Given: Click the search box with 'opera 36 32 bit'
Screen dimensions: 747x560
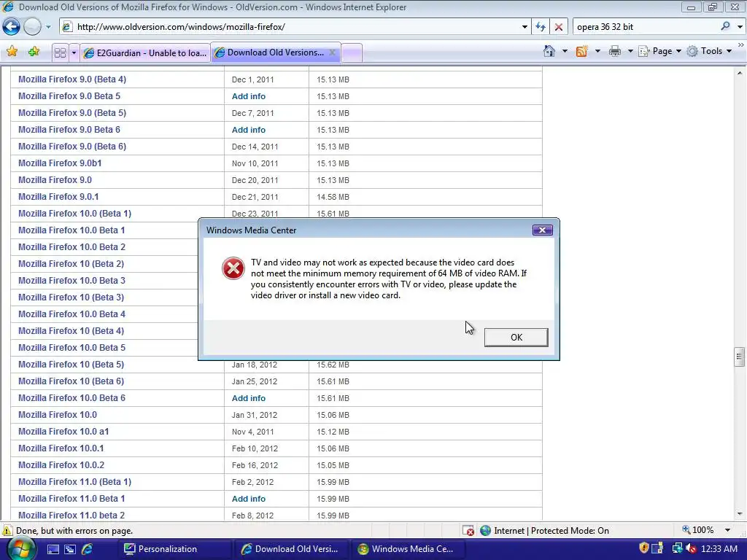Looking at the screenshot, I should coord(646,27).
